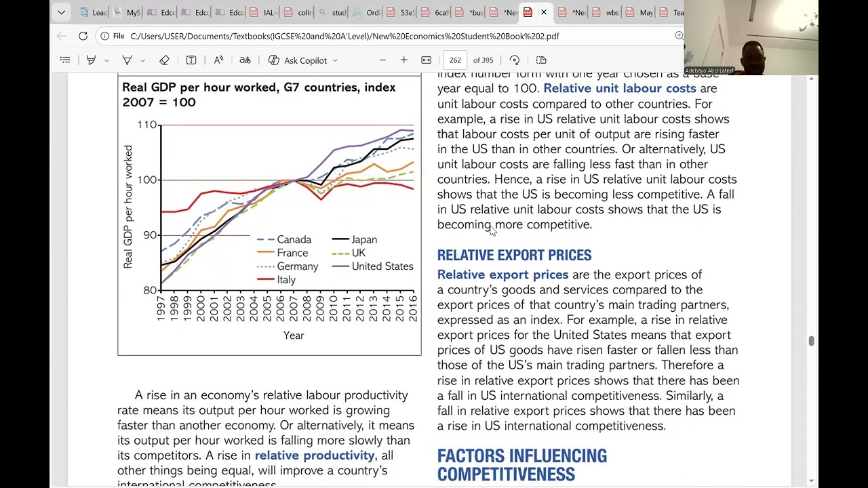This screenshot has width=868, height=488.
Task: Close the active PDF tab
Action: click(543, 12)
